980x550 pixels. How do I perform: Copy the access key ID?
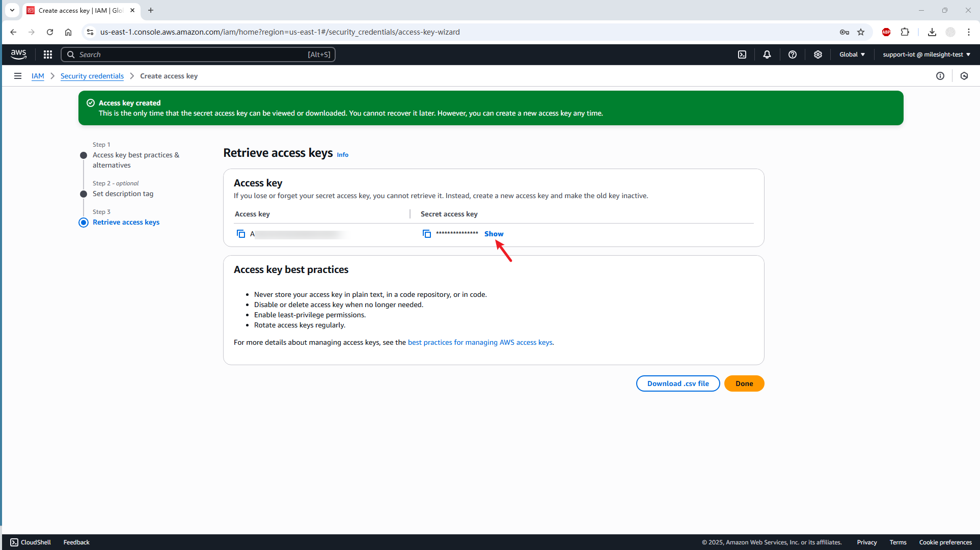(241, 234)
